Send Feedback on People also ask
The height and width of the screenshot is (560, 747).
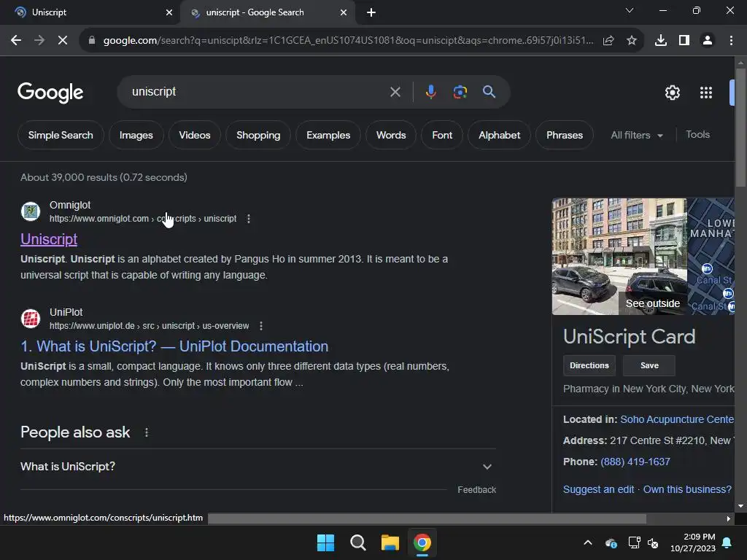pyautogui.click(x=476, y=490)
